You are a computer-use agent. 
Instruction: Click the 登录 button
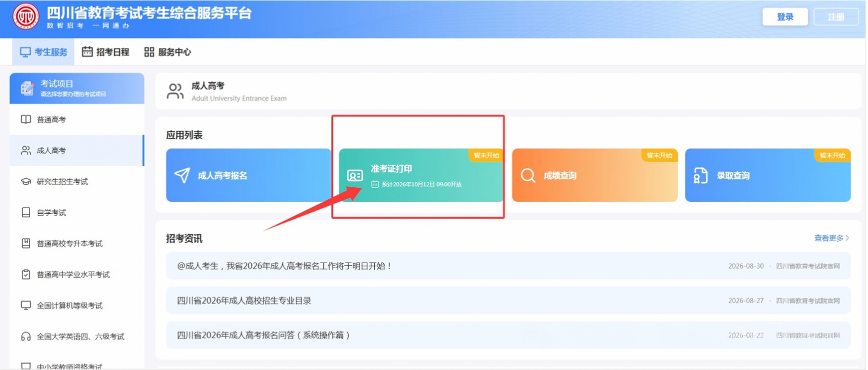tap(785, 17)
